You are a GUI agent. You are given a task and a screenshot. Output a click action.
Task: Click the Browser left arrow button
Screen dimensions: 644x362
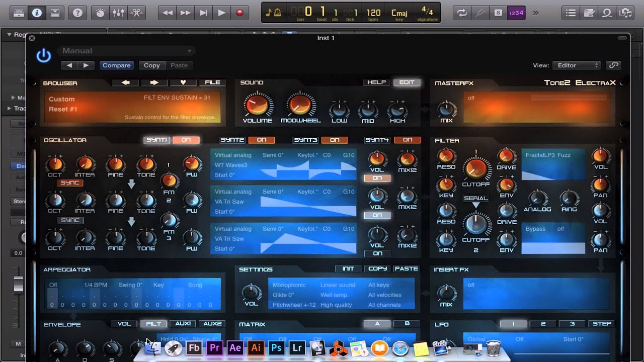[125, 82]
